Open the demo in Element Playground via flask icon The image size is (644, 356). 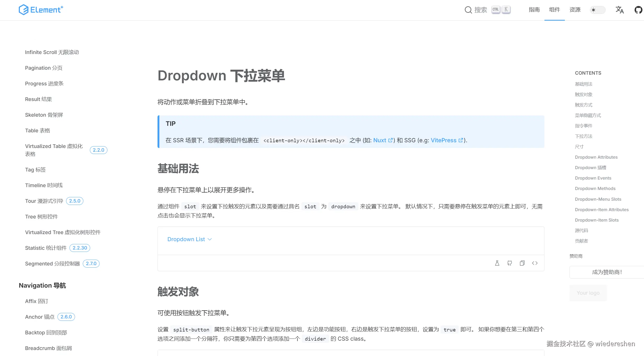tap(497, 263)
